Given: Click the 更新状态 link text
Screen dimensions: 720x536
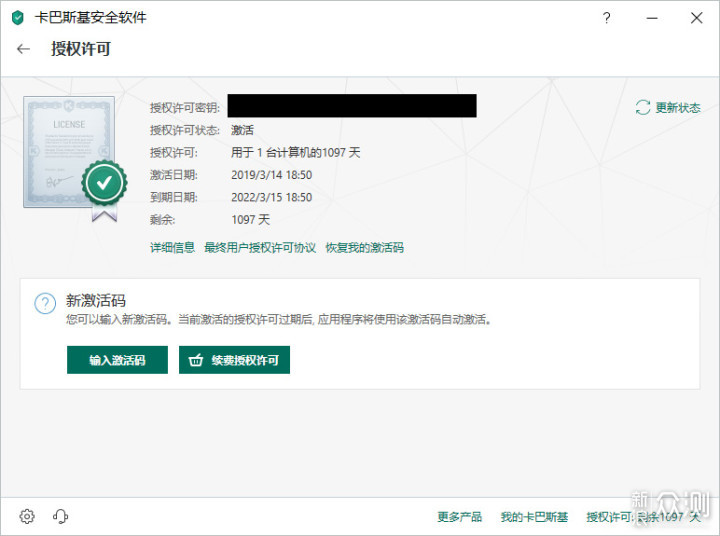Looking at the screenshot, I should click(x=678, y=107).
